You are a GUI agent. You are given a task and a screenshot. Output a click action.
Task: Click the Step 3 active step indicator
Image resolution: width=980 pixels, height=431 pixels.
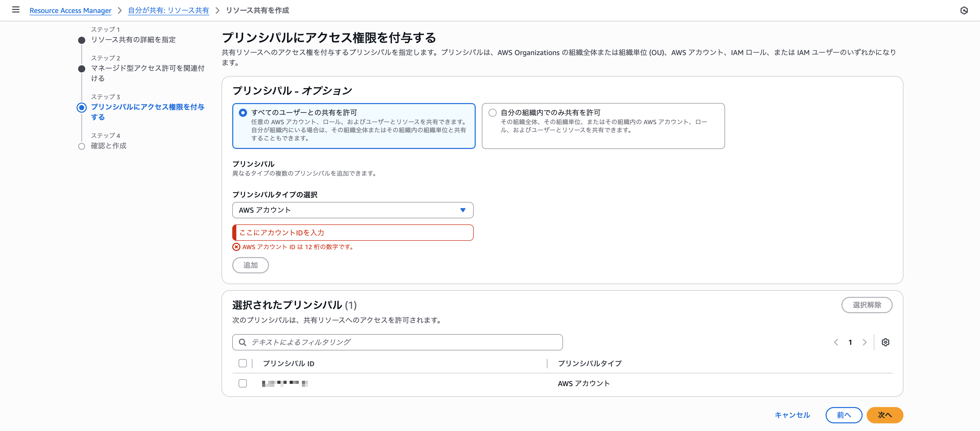81,108
